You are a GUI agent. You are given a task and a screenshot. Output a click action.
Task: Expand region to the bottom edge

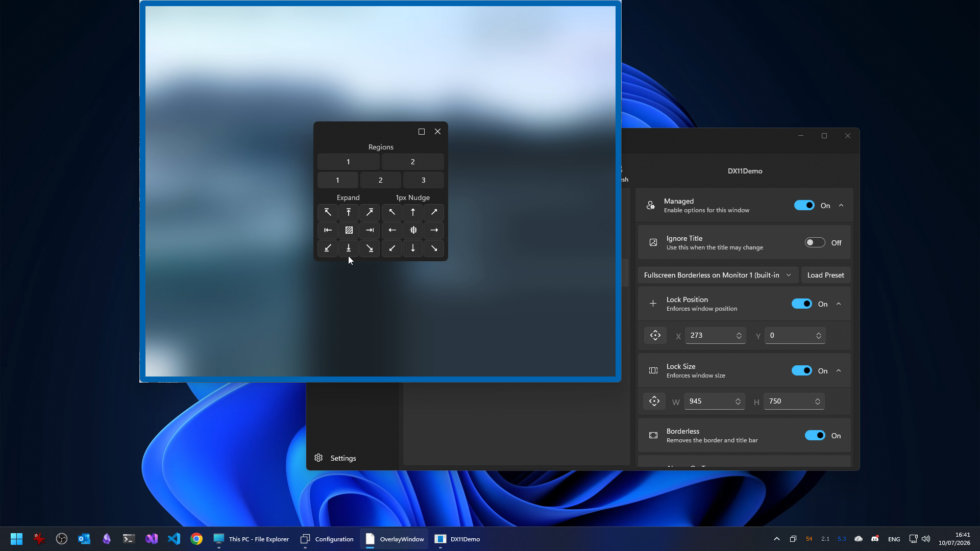tap(349, 248)
